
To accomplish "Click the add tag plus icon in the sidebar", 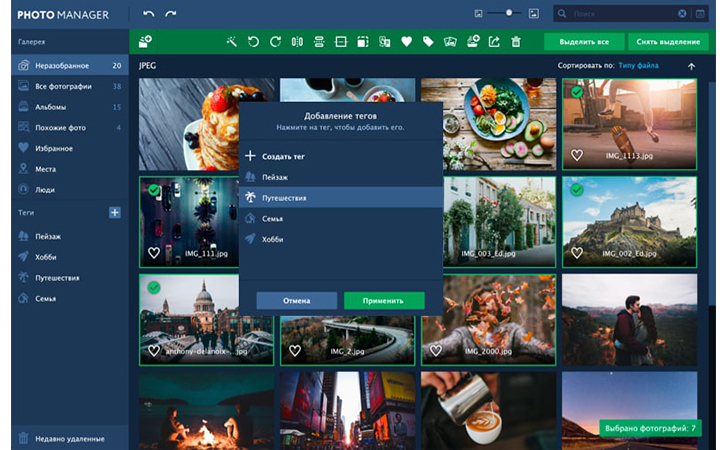I will click(114, 213).
